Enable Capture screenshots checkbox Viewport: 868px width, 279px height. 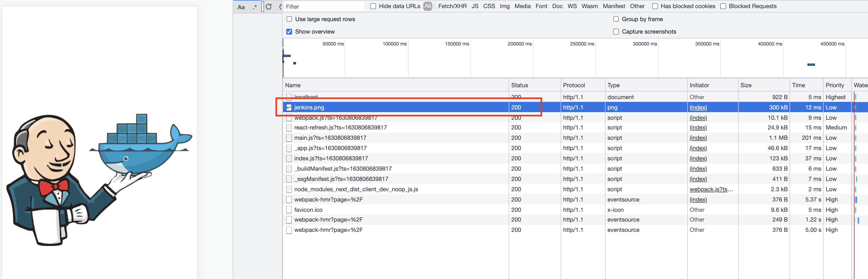pos(616,31)
